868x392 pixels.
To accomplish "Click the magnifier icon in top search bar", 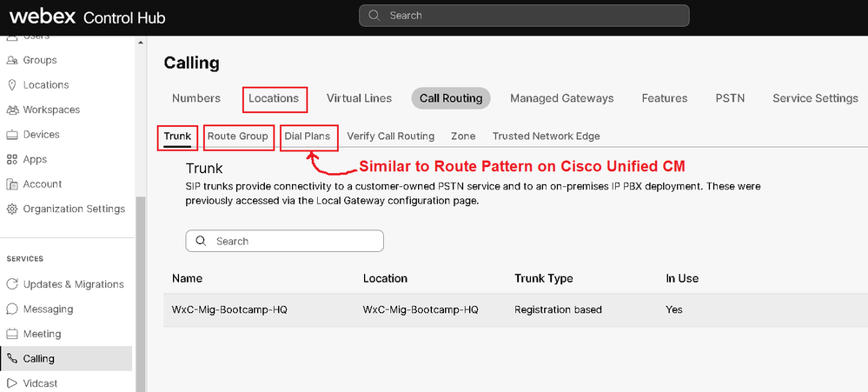I will 374,16.
